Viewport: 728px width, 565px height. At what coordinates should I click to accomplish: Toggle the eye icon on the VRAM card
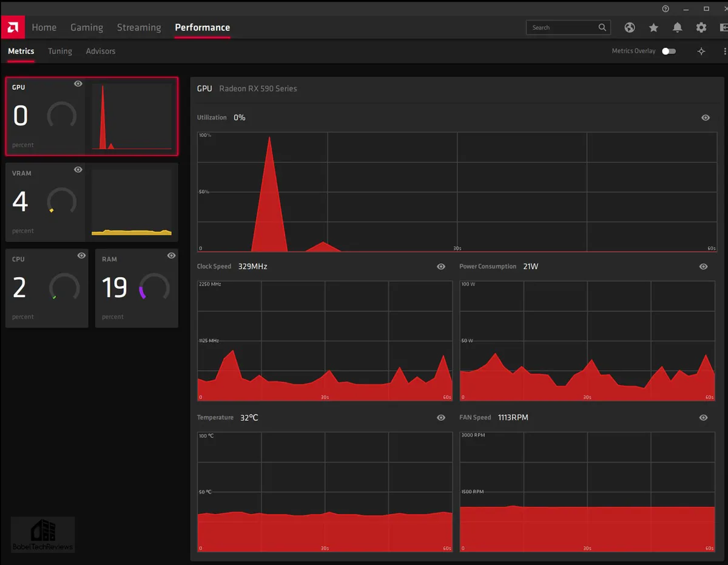coord(78,170)
